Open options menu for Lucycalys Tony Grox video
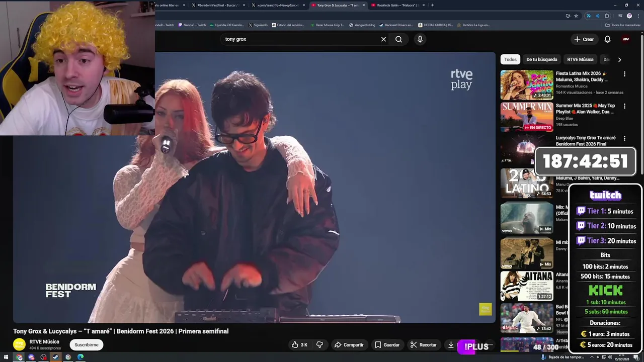 [x=624, y=138]
